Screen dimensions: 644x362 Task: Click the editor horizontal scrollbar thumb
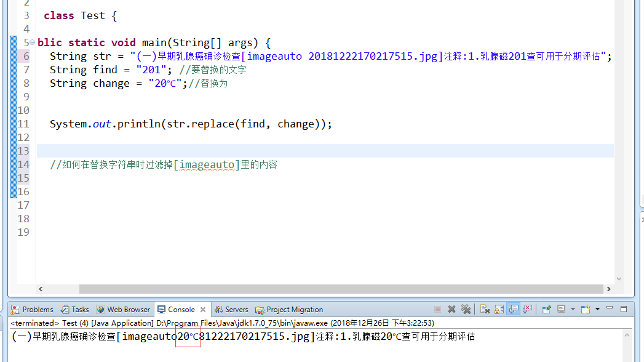(341, 289)
